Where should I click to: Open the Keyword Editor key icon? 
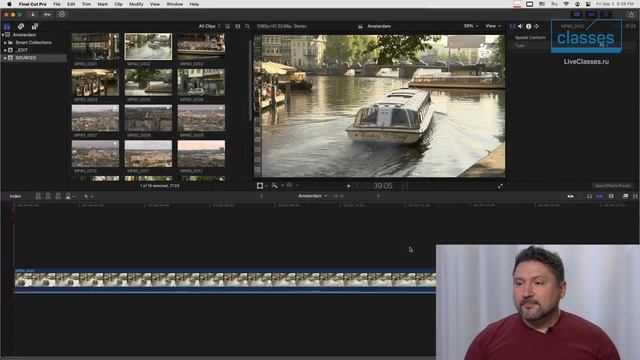click(x=47, y=14)
